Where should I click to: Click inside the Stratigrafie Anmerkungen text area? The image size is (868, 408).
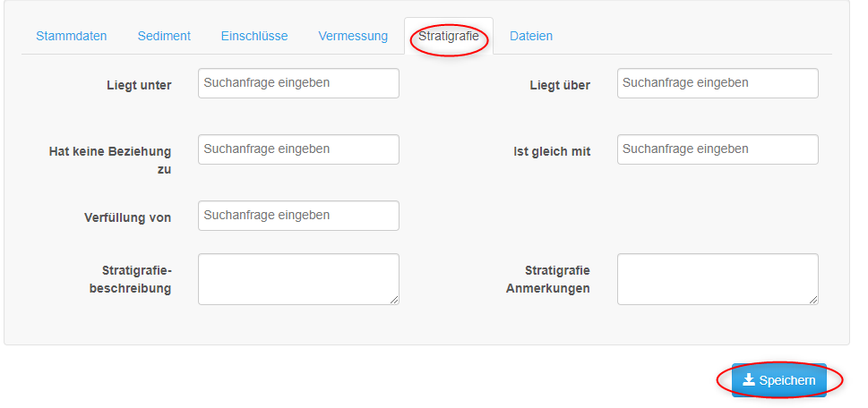point(718,279)
